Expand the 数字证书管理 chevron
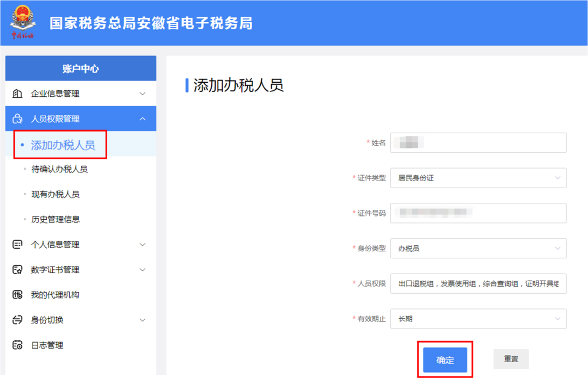This screenshot has width=588, height=378. click(143, 270)
